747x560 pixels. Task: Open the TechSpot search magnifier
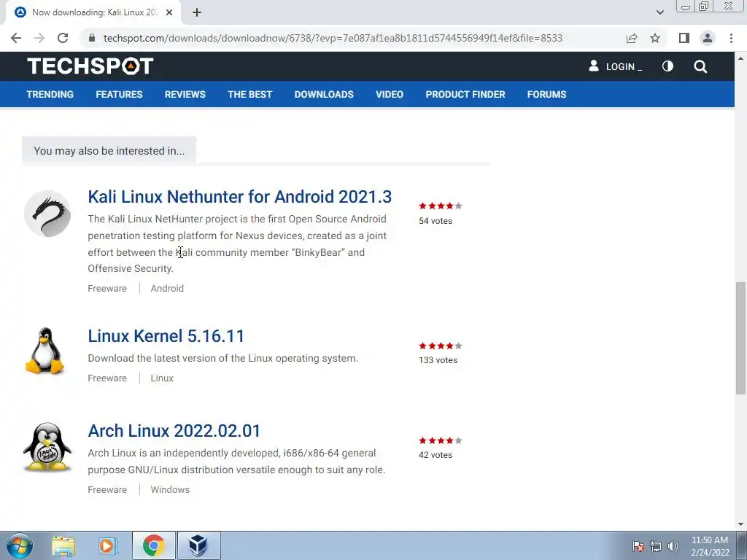(x=700, y=66)
